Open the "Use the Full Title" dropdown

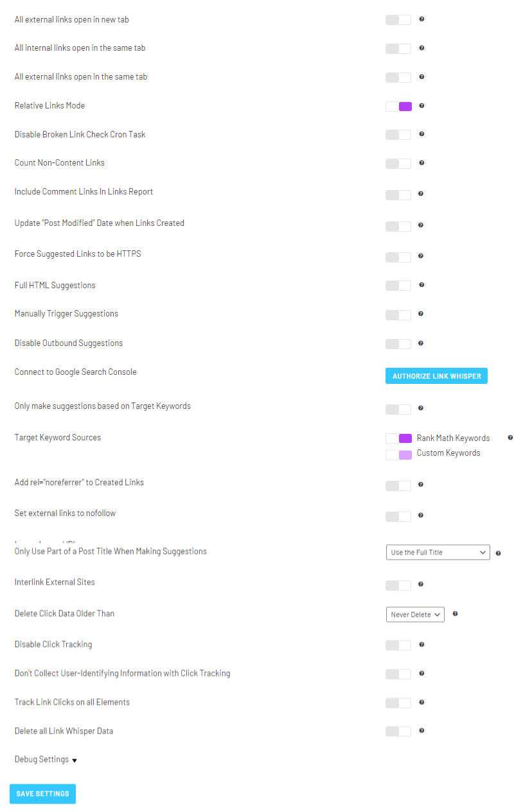pyautogui.click(x=438, y=552)
